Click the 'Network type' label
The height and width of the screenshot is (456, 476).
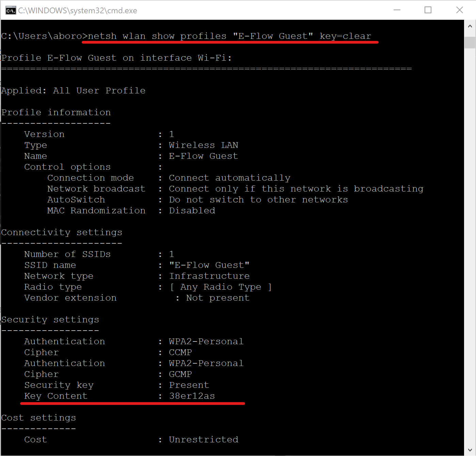click(59, 276)
